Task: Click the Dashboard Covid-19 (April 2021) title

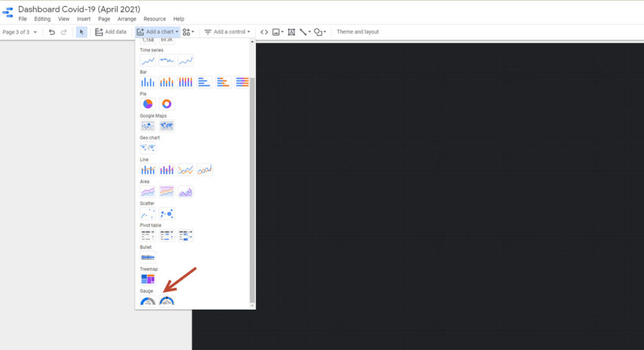Action: pyautogui.click(x=79, y=9)
